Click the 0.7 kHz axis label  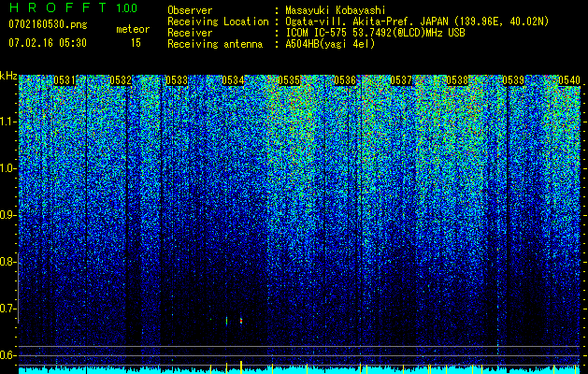click(x=7, y=309)
